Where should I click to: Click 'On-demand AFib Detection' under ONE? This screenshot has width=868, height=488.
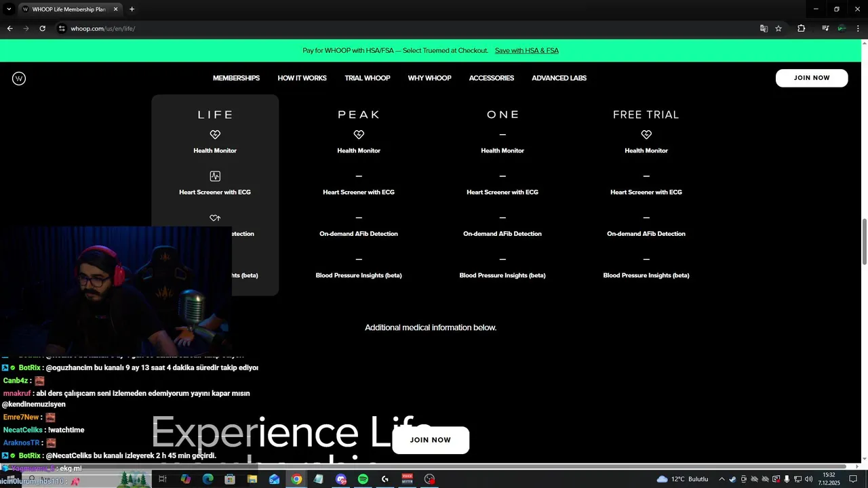(502, 234)
